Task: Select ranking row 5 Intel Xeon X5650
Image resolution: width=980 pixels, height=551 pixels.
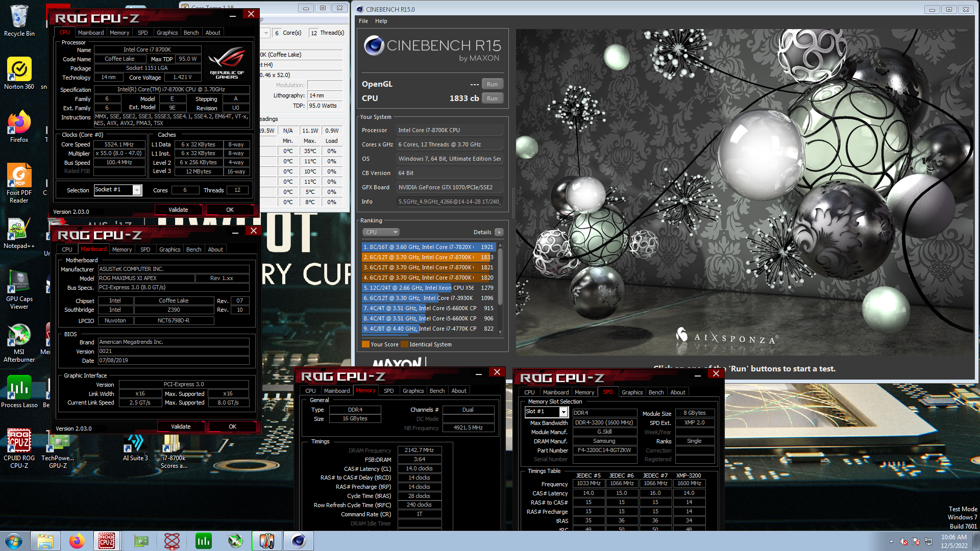Action: 428,288
